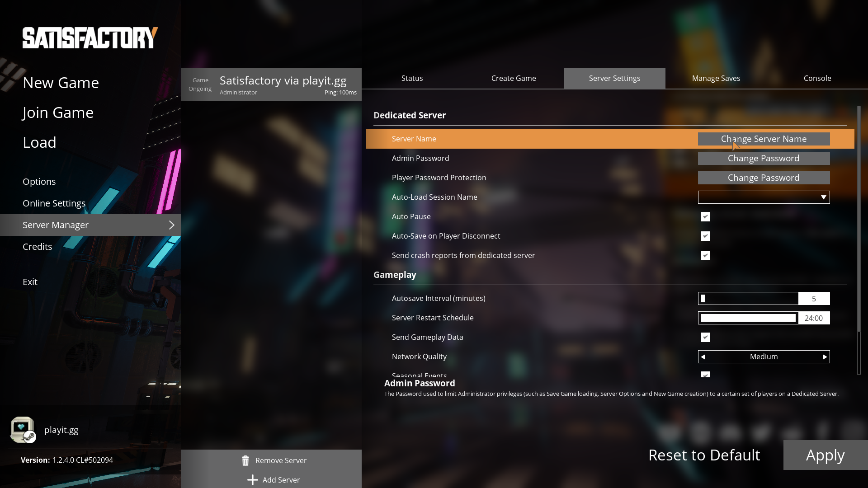Click the Network Quality Medium value
This screenshot has width=868, height=488.
(764, 357)
